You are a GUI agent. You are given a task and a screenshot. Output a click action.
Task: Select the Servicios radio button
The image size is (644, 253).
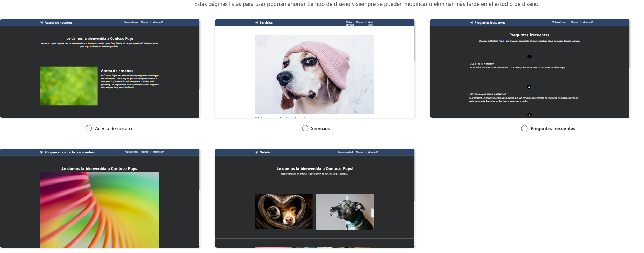(305, 128)
